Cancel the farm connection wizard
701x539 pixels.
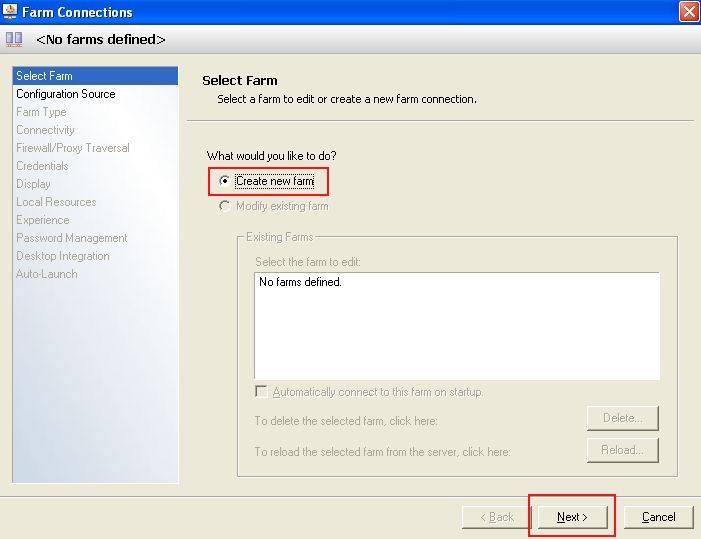click(659, 517)
